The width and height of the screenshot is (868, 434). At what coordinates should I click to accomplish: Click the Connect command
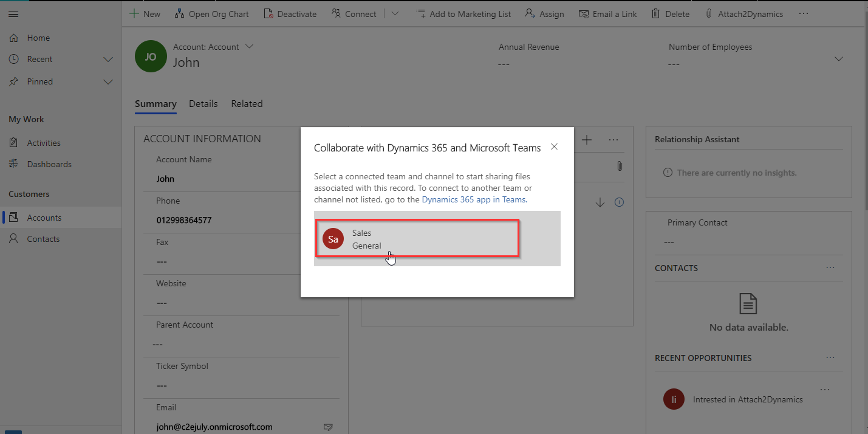354,14
